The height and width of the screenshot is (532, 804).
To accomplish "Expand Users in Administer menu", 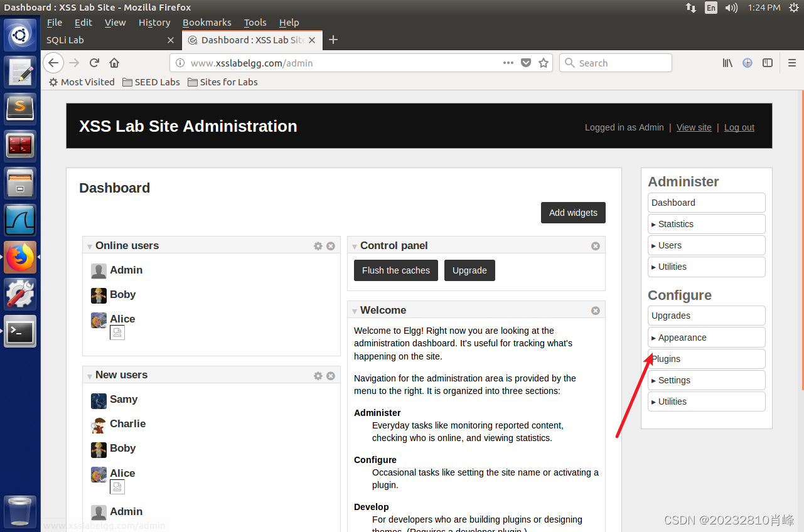I will 706,245.
